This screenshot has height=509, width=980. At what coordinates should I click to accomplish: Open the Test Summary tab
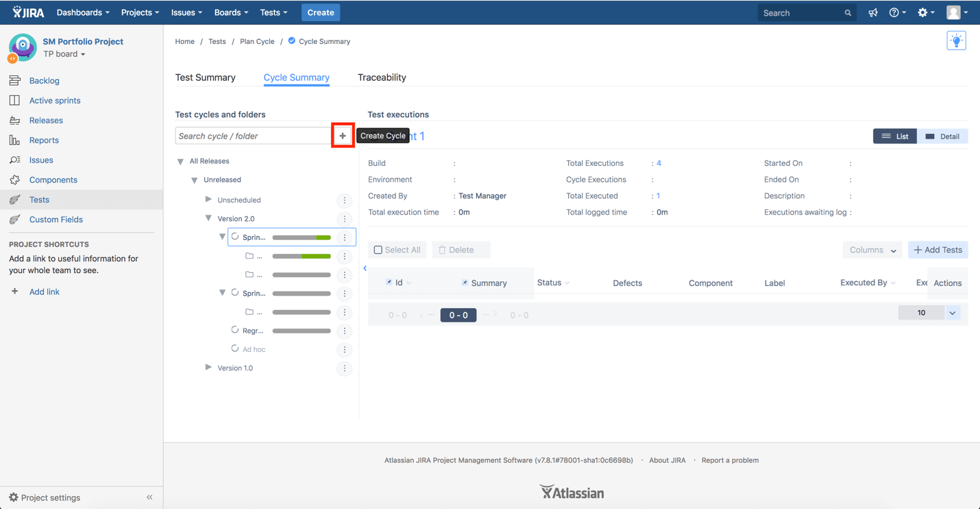(205, 78)
